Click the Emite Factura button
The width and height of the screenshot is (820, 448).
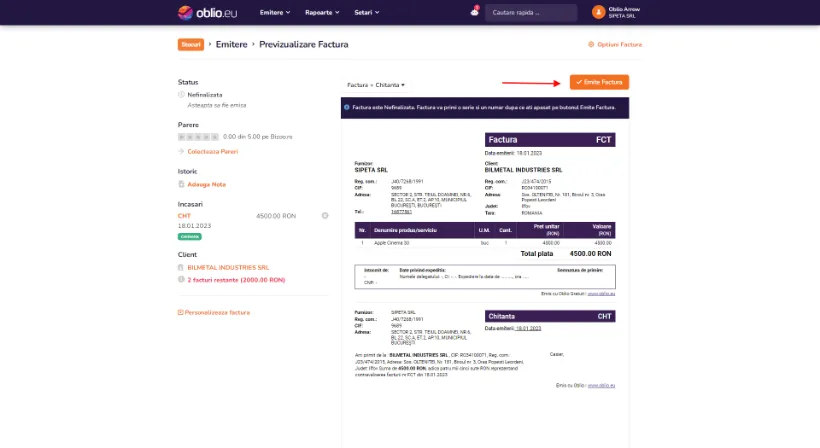click(x=599, y=82)
